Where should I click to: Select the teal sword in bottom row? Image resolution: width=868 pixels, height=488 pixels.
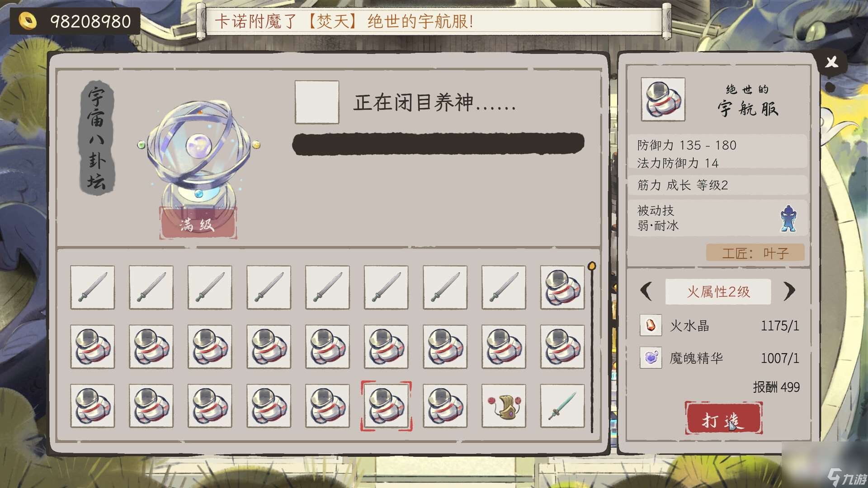pyautogui.click(x=562, y=406)
